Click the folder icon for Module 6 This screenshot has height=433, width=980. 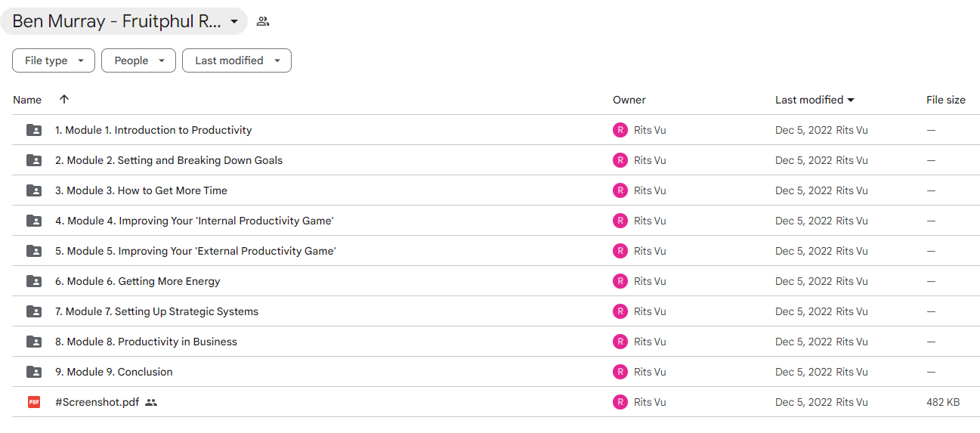(34, 281)
